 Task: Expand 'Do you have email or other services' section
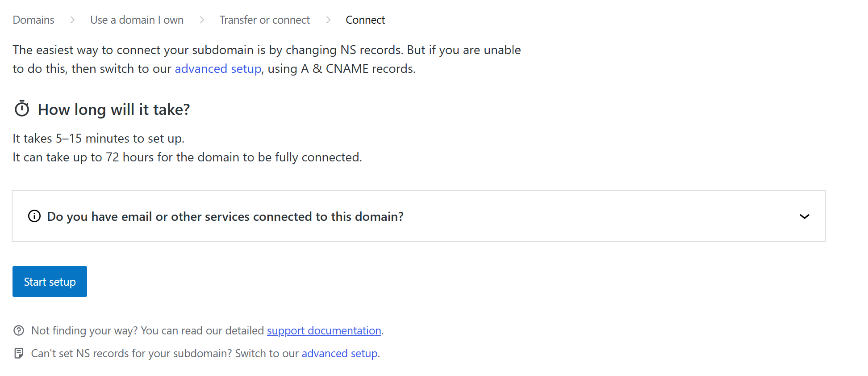225,217
